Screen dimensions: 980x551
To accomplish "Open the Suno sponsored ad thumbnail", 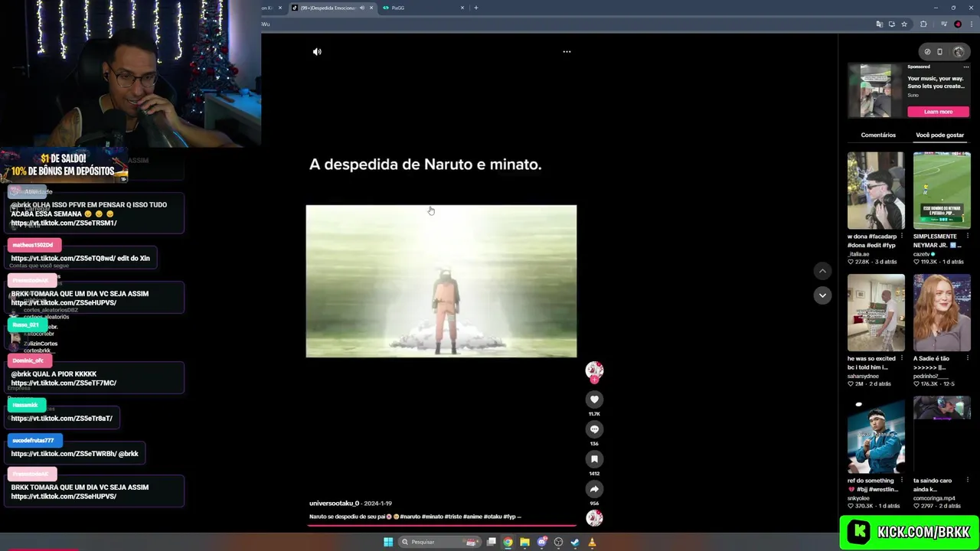I will click(x=875, y=90).
